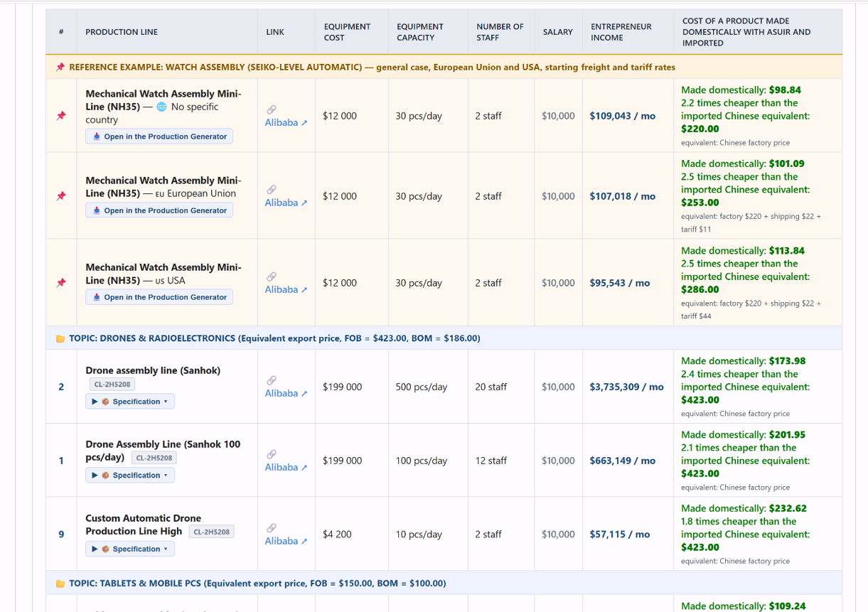Click the folder icon beside Drones & Radioelectronics topic
The height and width of the screenshot is (612, 868).
click(x=60, y=338)
